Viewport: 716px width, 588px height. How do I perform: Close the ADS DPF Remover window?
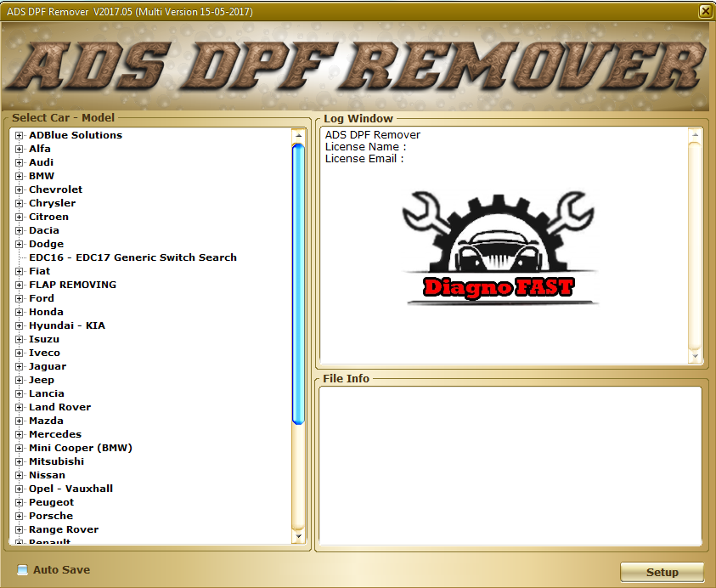(x=705, y=11)
